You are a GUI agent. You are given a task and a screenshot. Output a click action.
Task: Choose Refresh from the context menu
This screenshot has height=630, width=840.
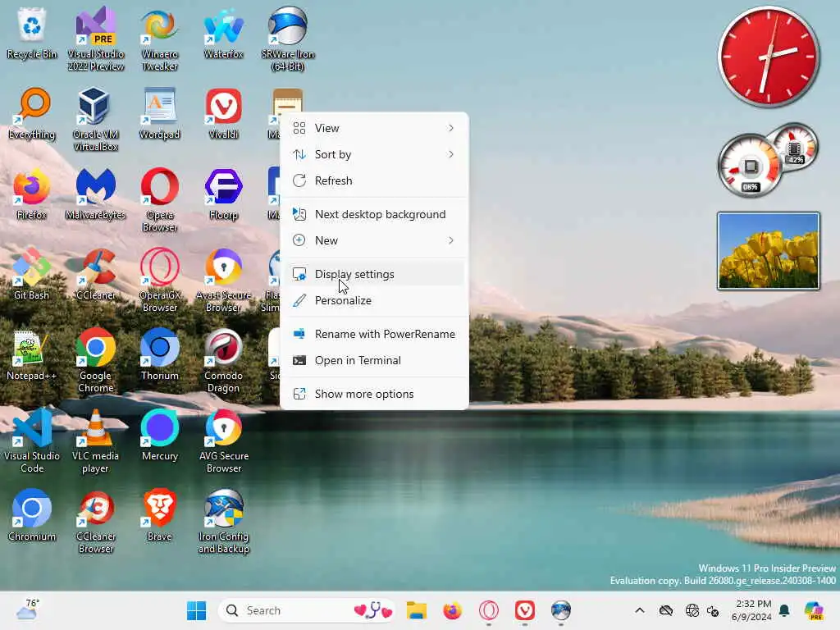click(x=374, y=180)
